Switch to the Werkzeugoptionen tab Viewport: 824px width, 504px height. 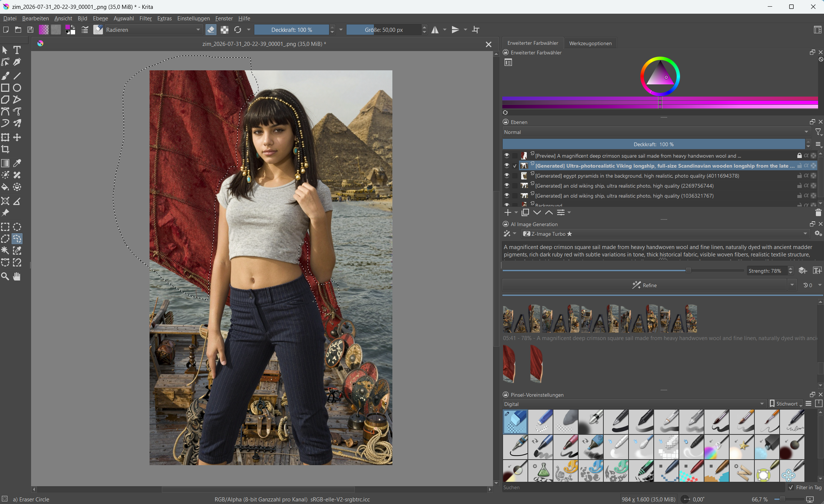590,43
